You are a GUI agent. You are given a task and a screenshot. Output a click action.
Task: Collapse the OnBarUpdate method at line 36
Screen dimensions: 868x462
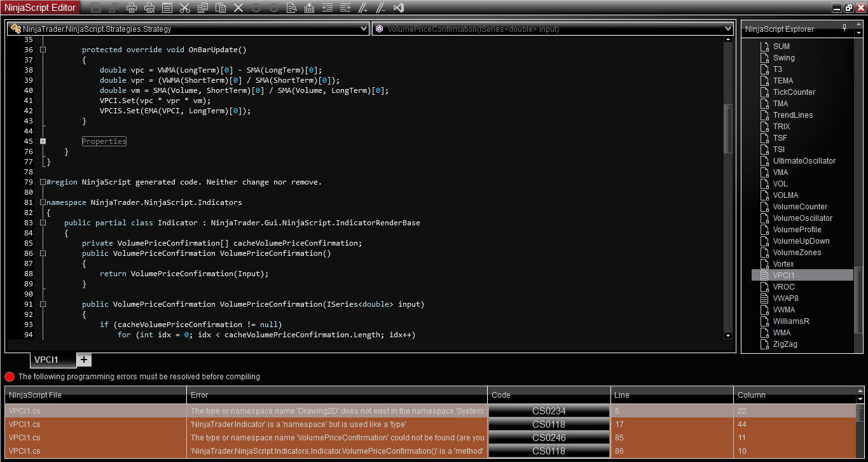[x=43, y=50]
